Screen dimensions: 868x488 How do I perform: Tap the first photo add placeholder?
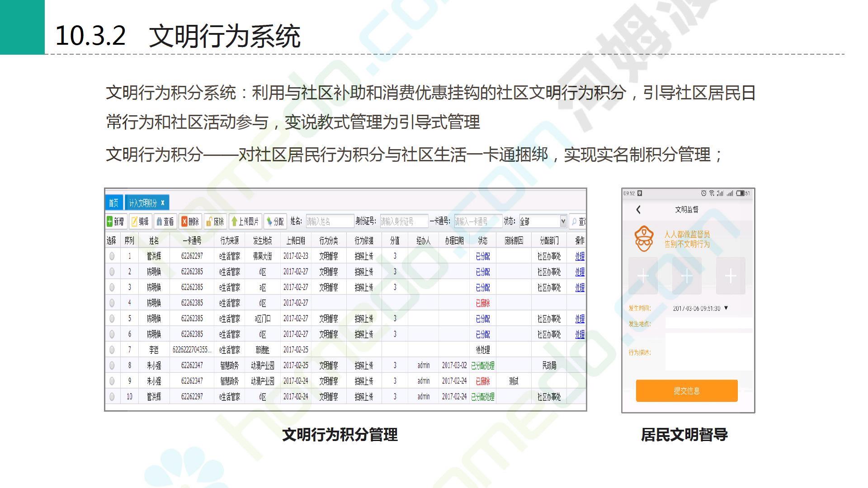click(643, 276)
